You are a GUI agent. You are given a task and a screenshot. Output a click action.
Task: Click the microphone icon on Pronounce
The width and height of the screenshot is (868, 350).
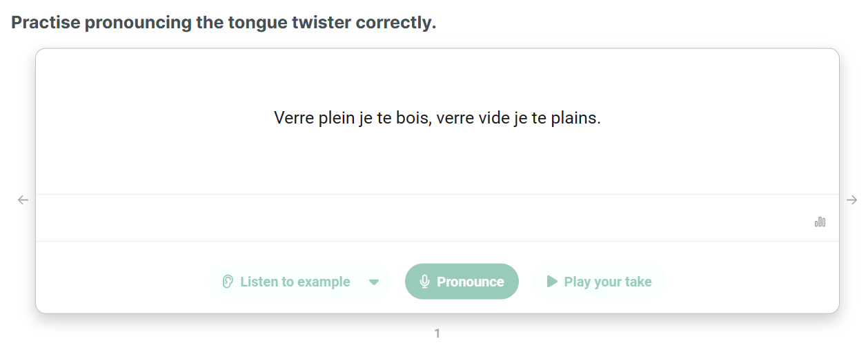pos(425,282)
